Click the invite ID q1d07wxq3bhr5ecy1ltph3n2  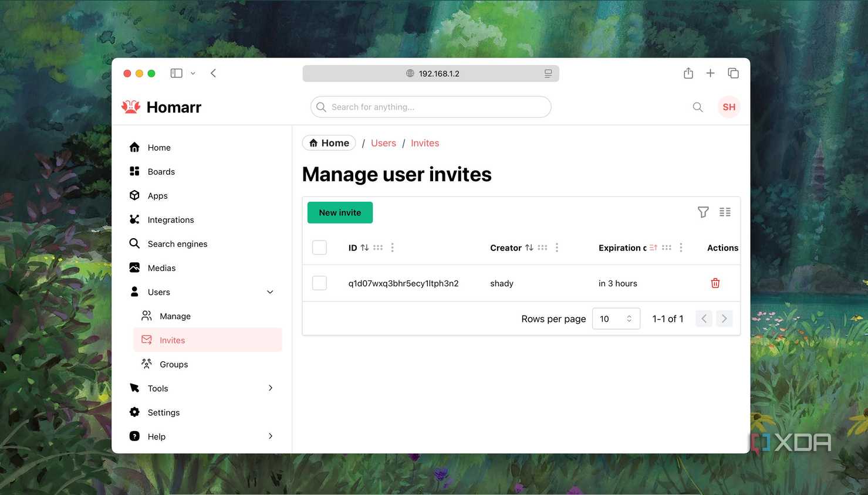[x=404, y=283]
